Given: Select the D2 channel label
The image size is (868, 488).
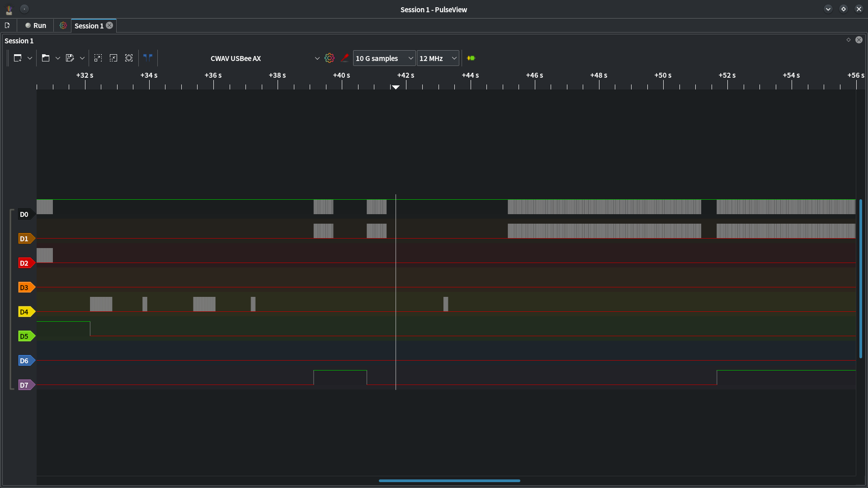Looking at the screenshot, I should click(26, 263).
